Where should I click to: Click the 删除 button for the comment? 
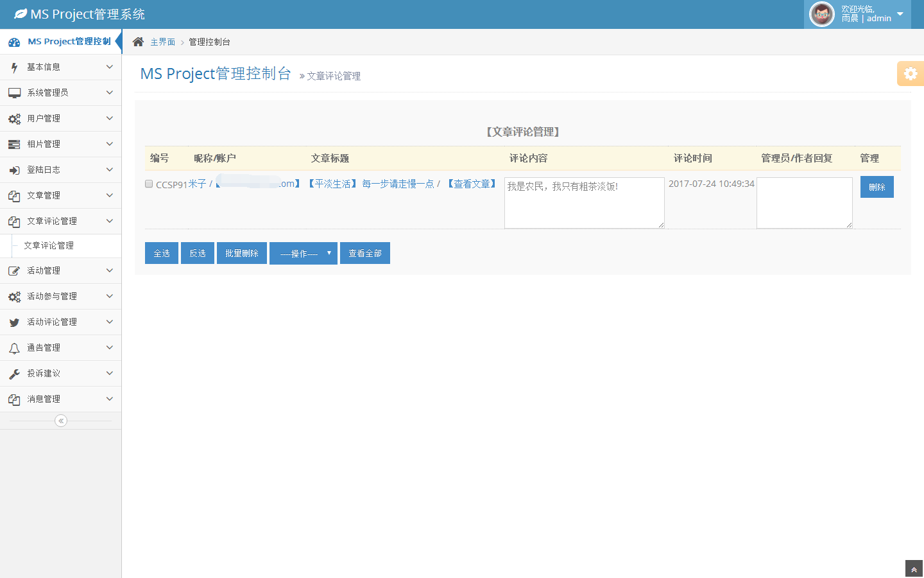[877, 187]
